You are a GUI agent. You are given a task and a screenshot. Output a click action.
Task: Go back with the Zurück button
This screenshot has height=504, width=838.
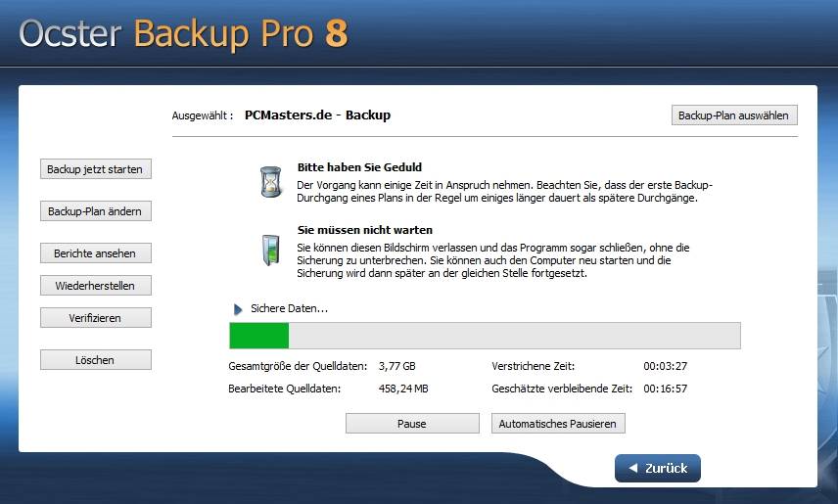[x=657, y=468]
